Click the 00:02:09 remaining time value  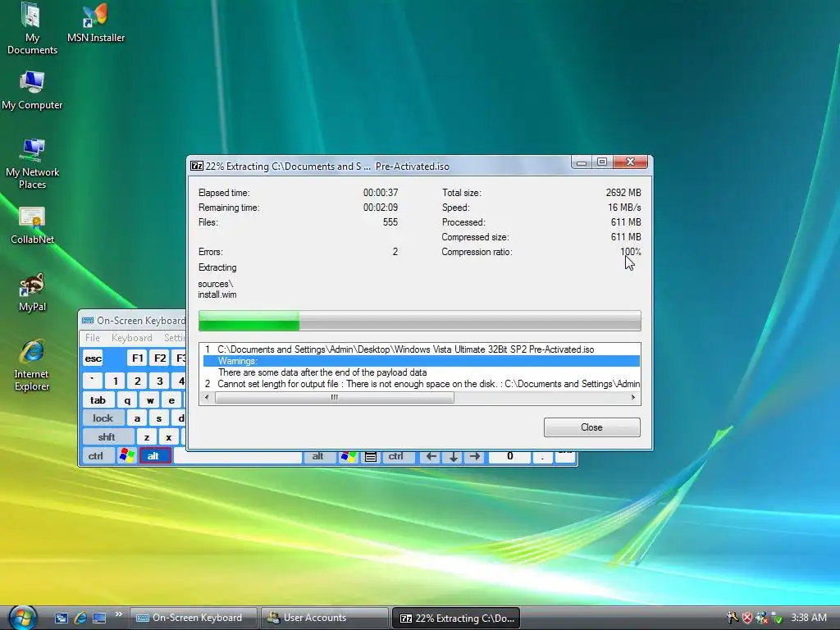[x=381, y=208]
